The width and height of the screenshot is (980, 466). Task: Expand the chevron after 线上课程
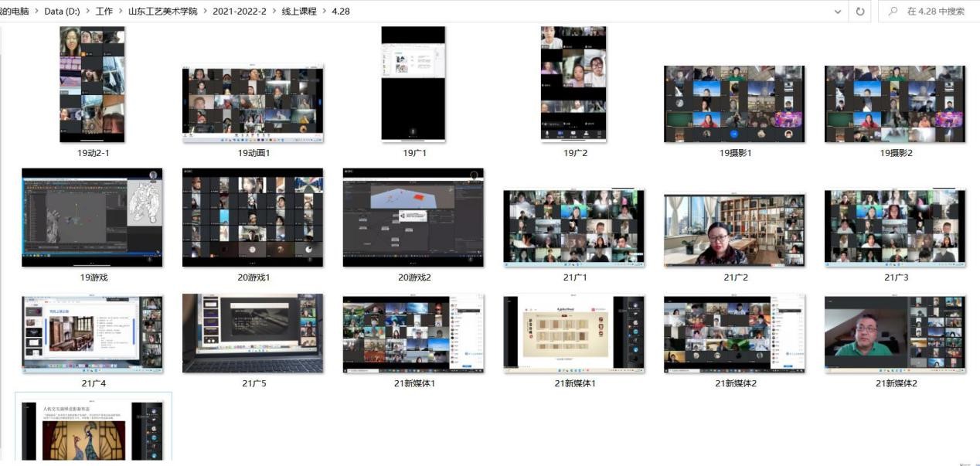323,12
